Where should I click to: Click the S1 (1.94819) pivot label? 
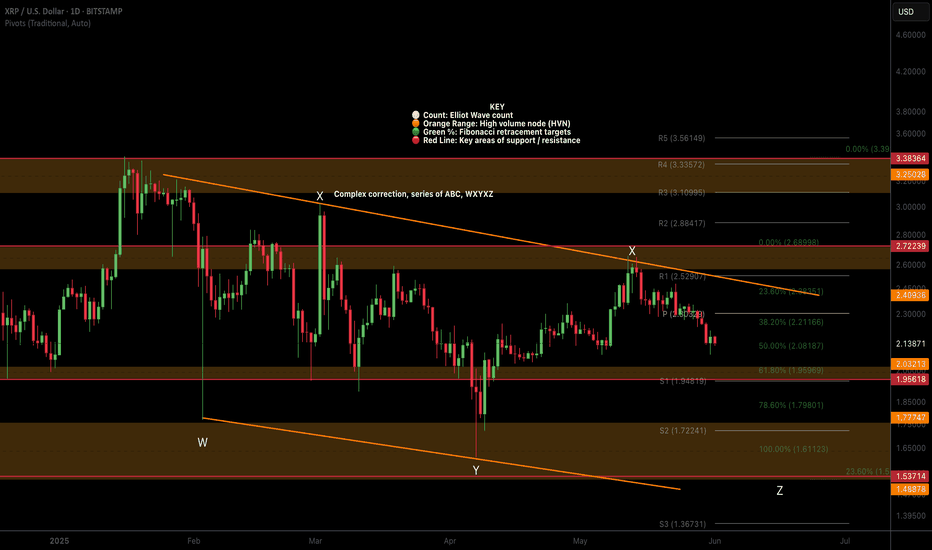tap(683, 381)
